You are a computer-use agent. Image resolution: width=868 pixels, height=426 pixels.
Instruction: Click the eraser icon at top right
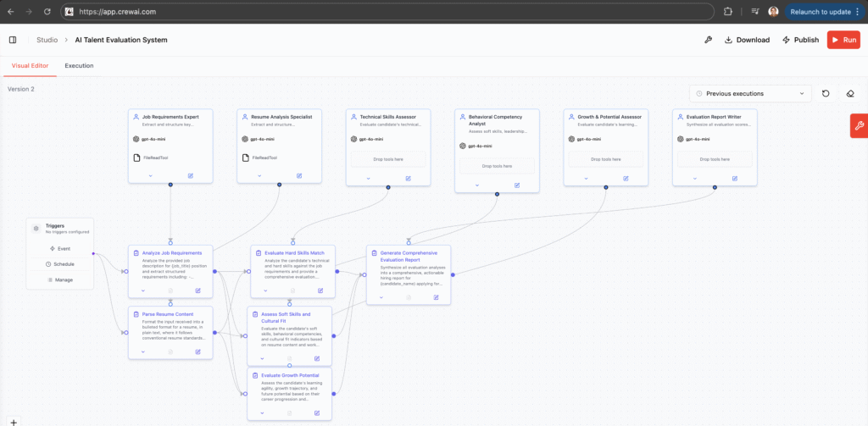tap(850, 93)
